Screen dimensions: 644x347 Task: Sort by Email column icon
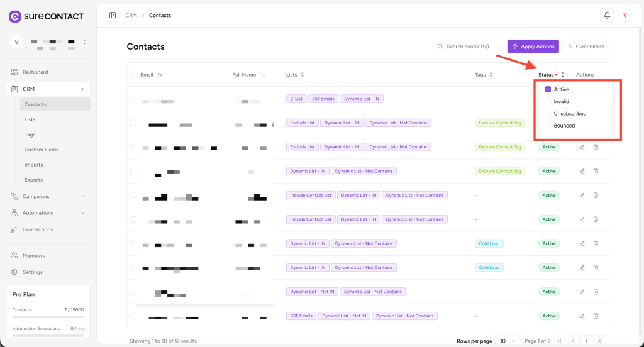click(160, 75)
